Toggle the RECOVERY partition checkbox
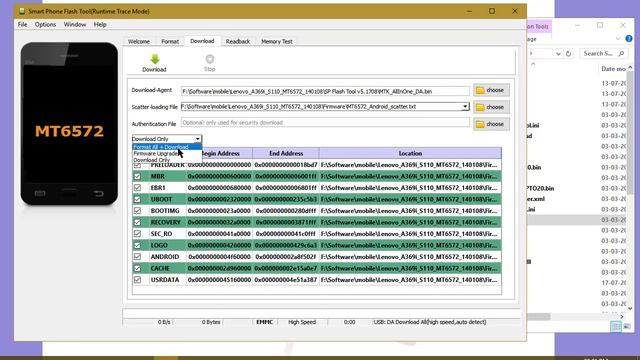 [137, 222]
